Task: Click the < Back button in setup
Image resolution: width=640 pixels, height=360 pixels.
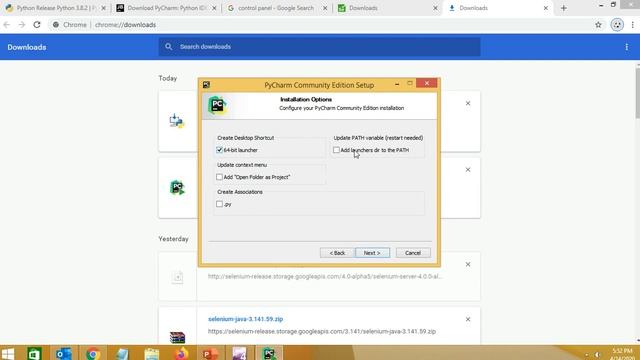Action: (337, 253)
